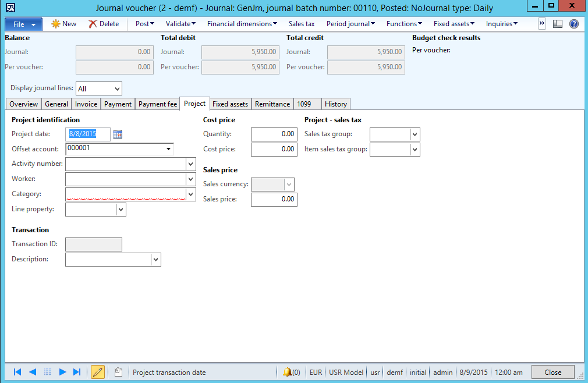The image size is (588, 383).
Task: Open the Line property dropdown
Action: coord(121,210)
